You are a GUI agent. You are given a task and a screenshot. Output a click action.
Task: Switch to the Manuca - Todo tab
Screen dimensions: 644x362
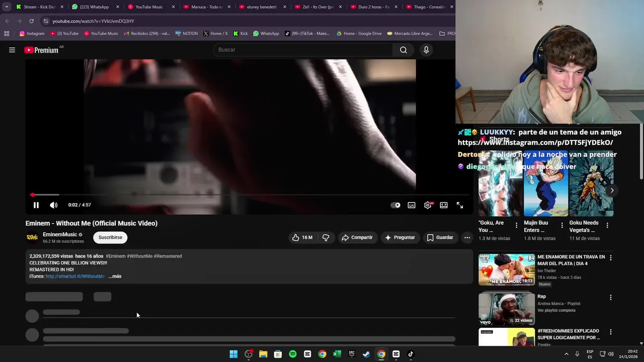click(x=206, y=7)
